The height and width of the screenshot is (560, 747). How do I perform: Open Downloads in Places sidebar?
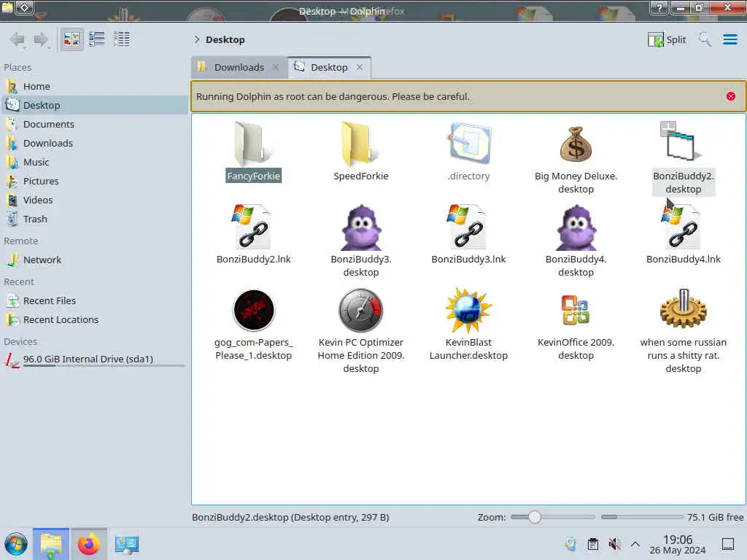coord(94,144)
